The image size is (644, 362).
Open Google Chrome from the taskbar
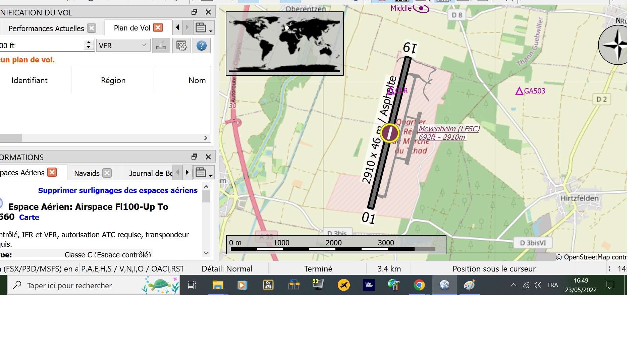coord(419,285)
